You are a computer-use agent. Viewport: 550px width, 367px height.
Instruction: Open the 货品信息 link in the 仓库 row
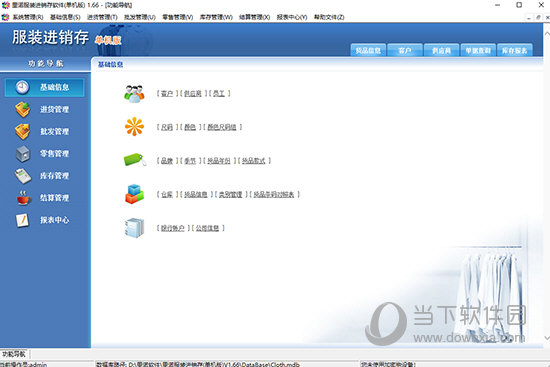[196, 194]
